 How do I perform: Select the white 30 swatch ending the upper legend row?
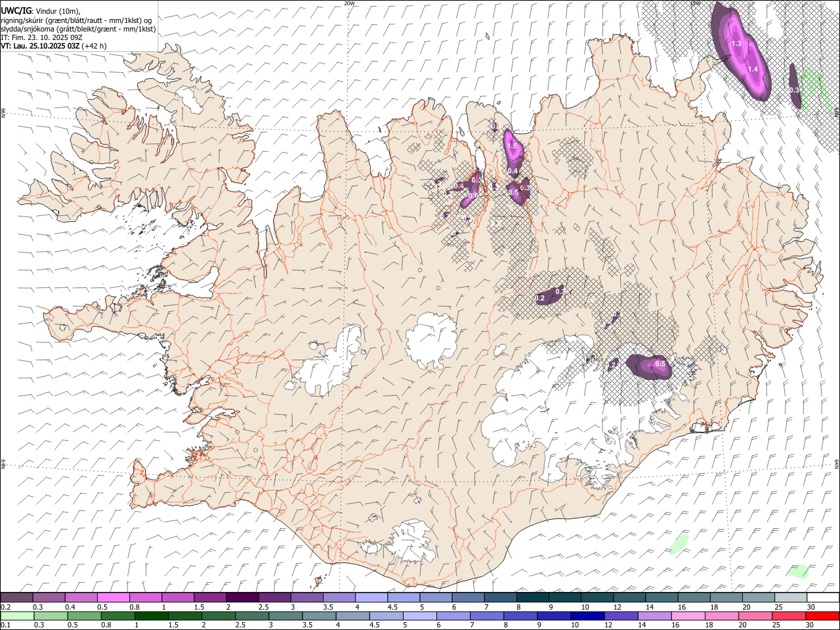click(823, 598)
